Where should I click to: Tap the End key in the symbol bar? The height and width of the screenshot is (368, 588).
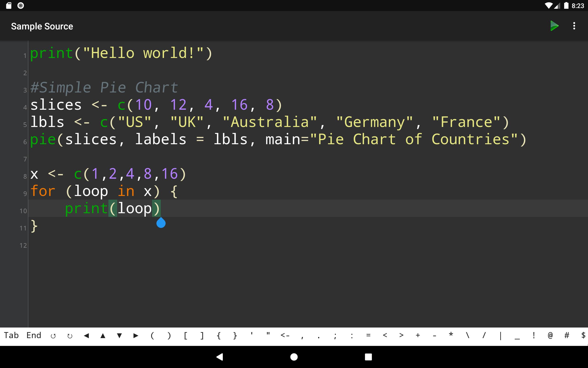34,335
